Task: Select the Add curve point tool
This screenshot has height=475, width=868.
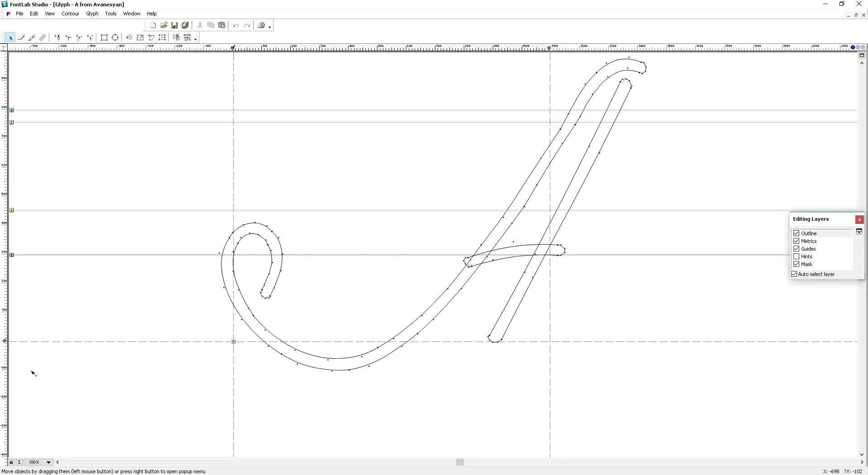Action: click(x=79, y=38)
